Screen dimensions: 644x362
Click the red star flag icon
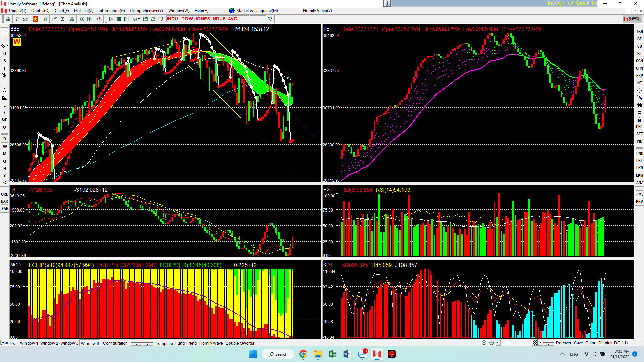(x=35, y=19)
